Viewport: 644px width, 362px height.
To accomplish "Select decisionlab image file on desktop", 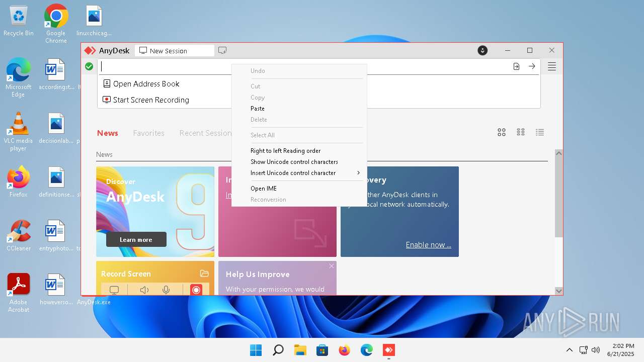I will pyautogui.click(x=56, y=128).
